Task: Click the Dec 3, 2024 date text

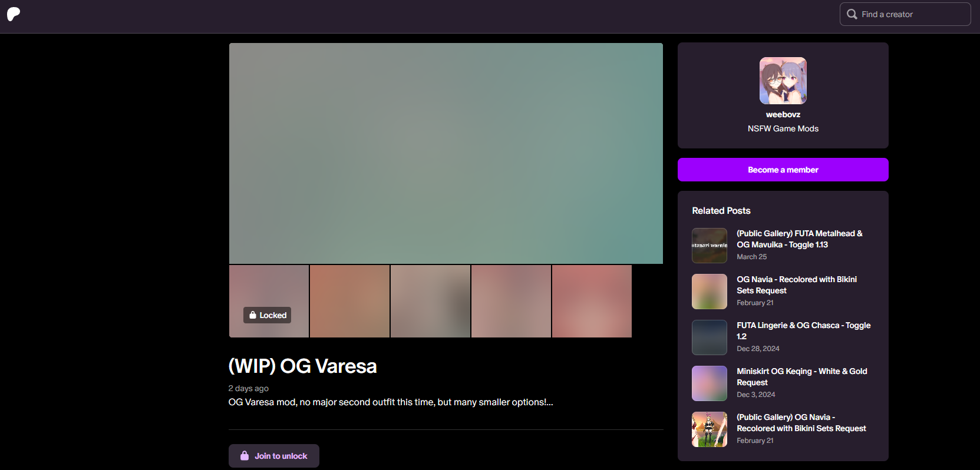Action: [756, 395]
